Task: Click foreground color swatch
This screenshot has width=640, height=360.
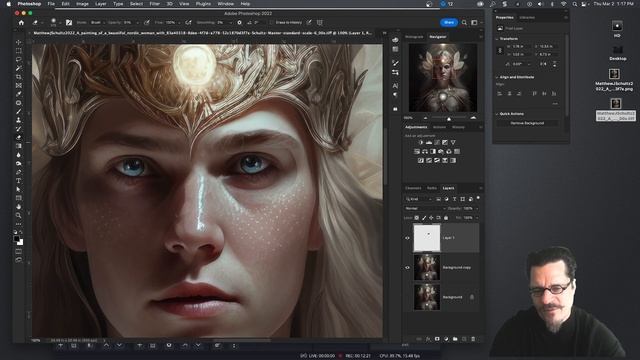Action: pos(16,238)
